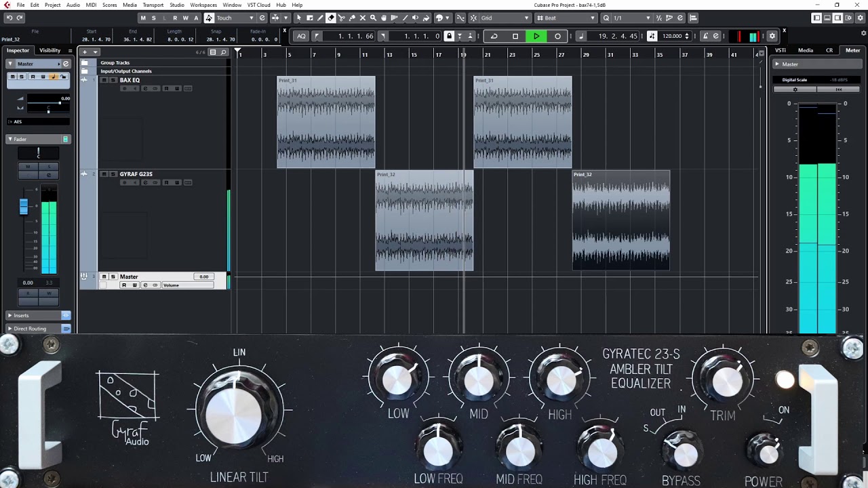Click the Add Track plus button
This screenshot has height=488, width=868.
tap(85, 52)
